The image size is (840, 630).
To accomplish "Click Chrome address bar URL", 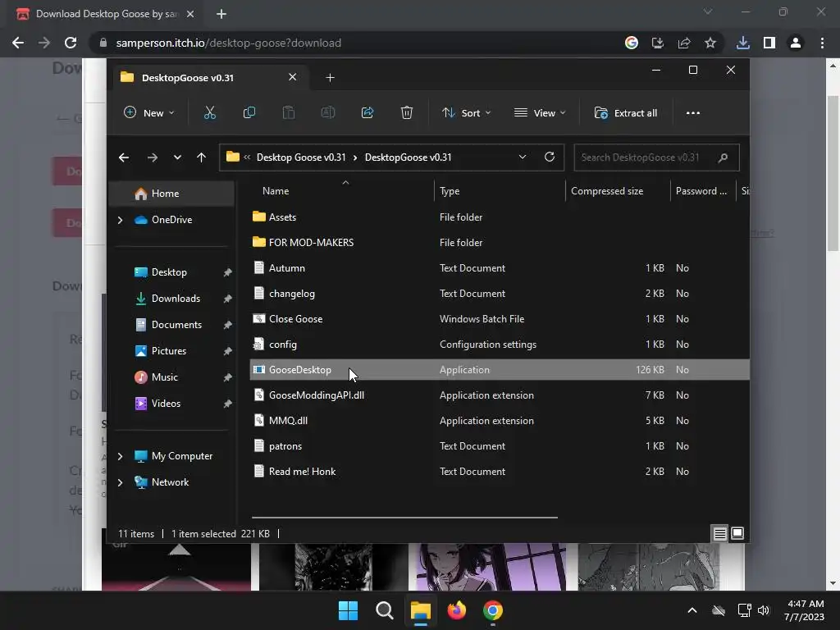I will (229, 43).
